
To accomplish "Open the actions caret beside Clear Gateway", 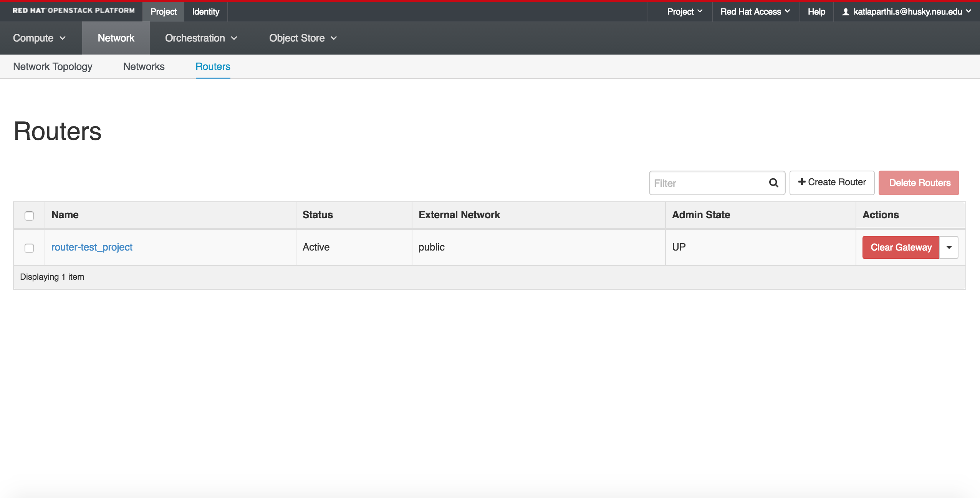I will tap(949, 247).
